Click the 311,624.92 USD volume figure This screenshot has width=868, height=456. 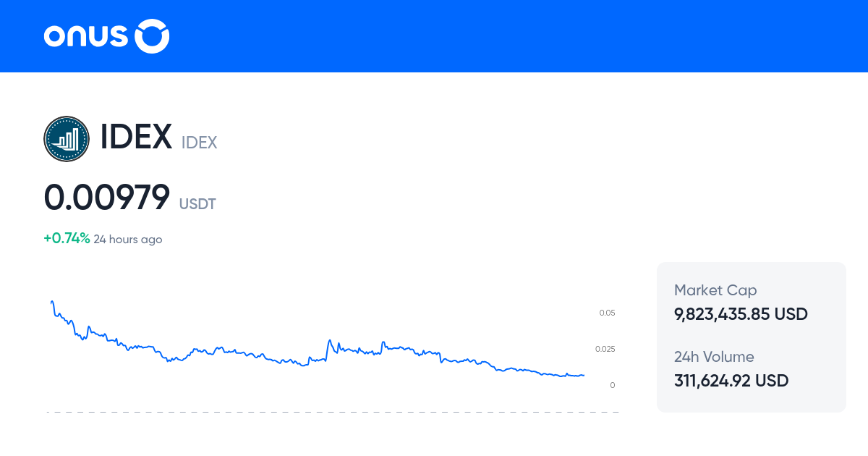[731, 381]
